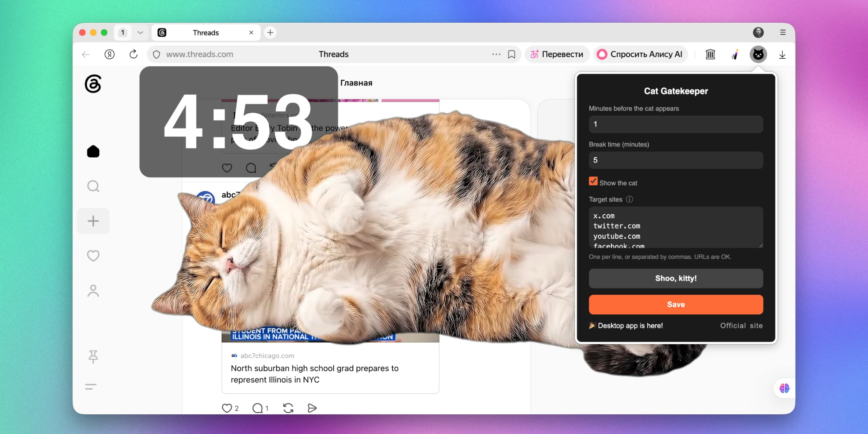
Task: Bookmark this page icon in address bar
Action: tap(512, 54)
